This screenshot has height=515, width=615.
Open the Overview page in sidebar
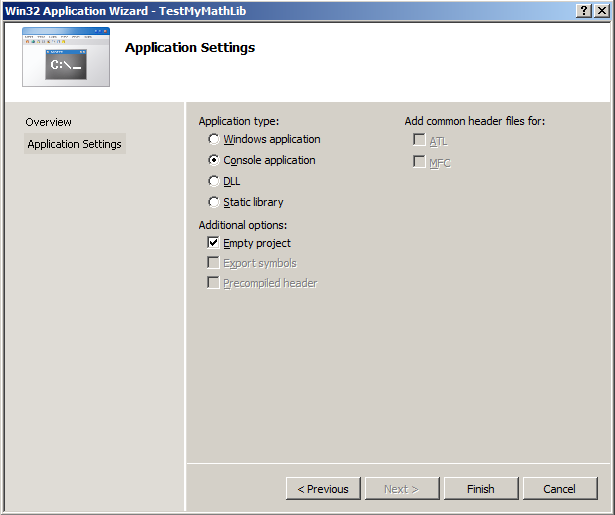[49, 122]
